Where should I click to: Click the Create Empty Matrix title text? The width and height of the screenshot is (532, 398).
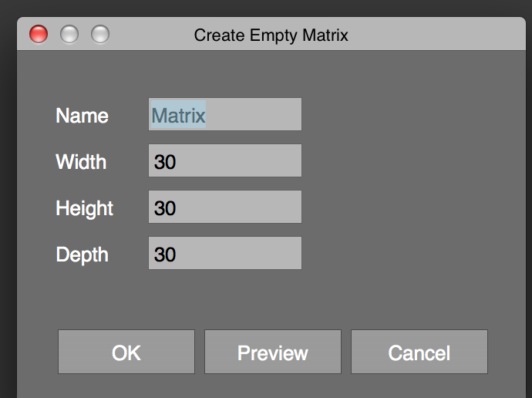tap(271, 35)
